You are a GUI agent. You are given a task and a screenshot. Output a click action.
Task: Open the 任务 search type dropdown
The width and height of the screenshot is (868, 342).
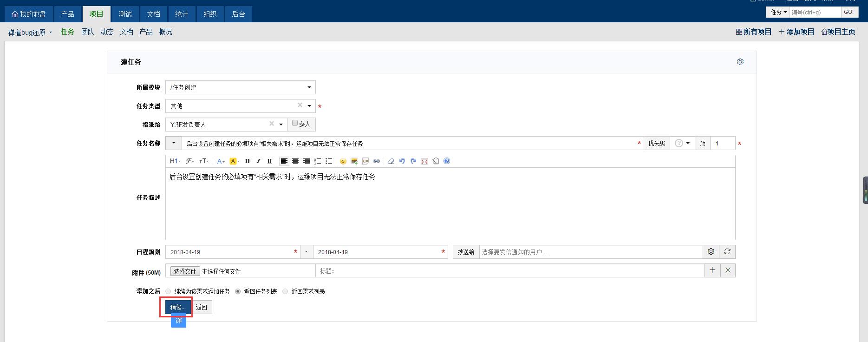click(x=778, y=13)
